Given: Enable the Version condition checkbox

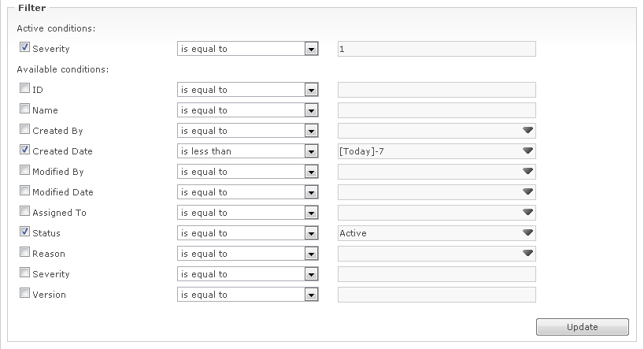Looking at the screenshot, I should tap(25, 295).
